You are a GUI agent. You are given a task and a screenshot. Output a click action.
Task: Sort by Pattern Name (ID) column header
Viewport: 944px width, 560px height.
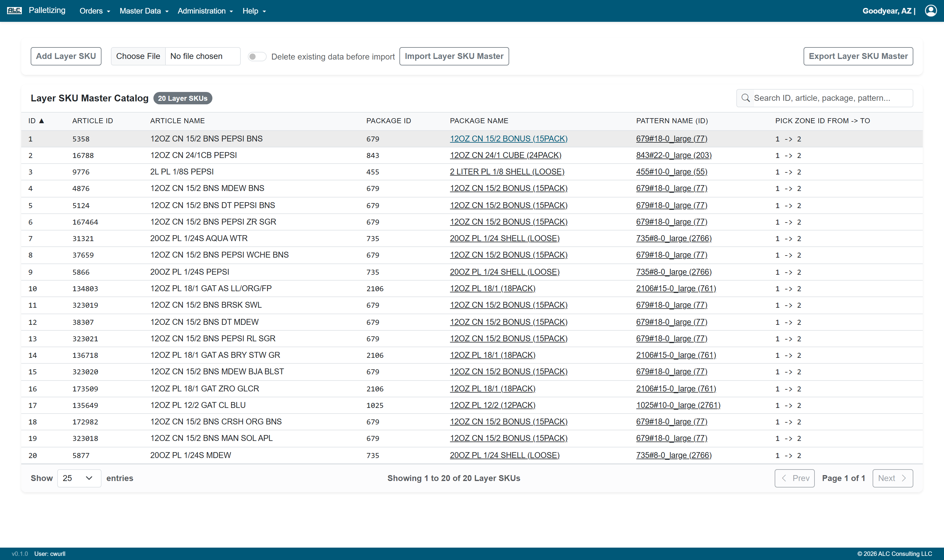(672, 121)
